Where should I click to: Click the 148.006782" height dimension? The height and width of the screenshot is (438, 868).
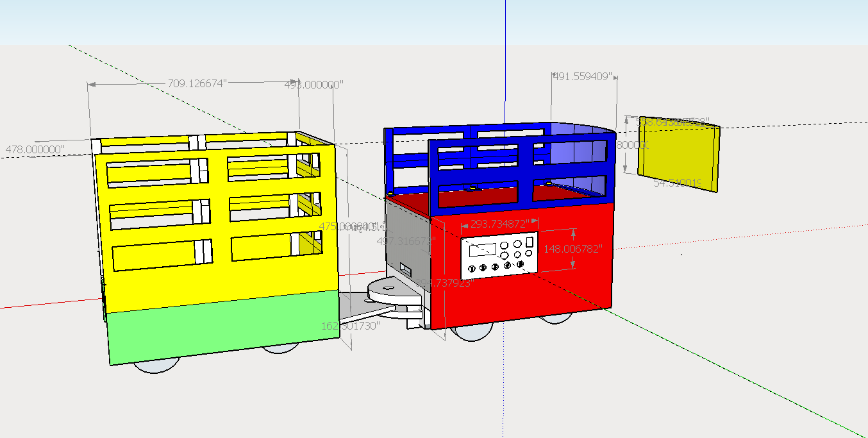(x=573, y=249)
